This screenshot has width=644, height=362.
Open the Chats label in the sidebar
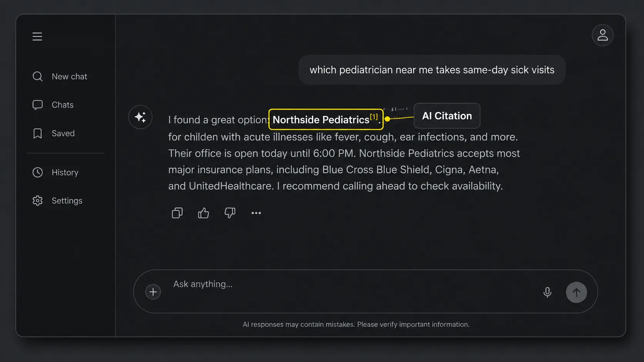tap(62, 105)
